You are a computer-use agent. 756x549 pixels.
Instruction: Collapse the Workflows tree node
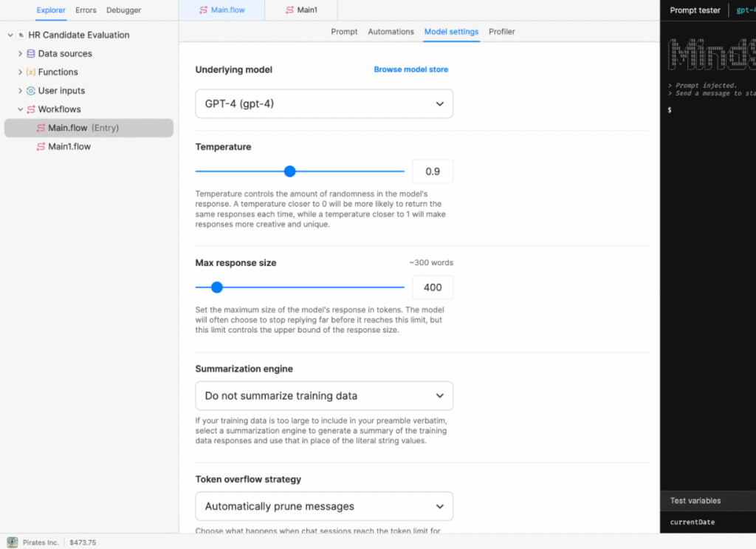[20, 109]
